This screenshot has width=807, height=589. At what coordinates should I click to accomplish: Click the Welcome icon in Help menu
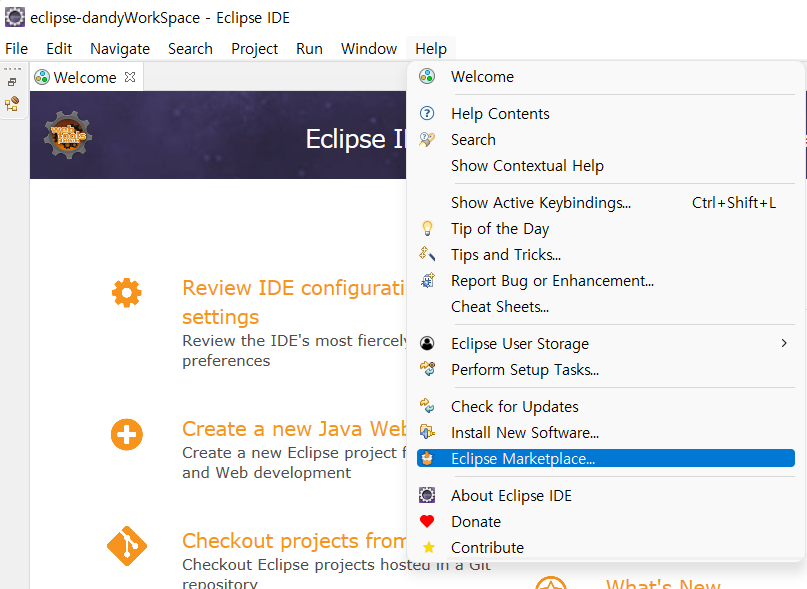coord(427,77)
